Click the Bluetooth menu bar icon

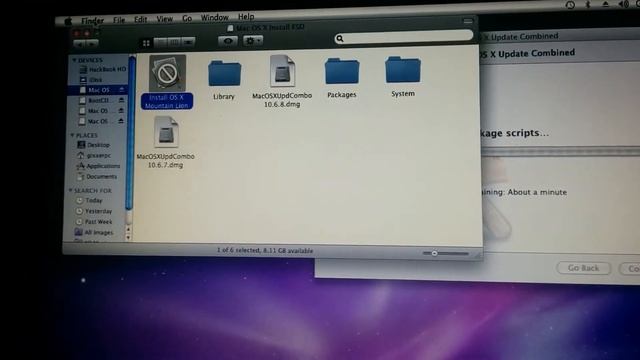(588, 4)
